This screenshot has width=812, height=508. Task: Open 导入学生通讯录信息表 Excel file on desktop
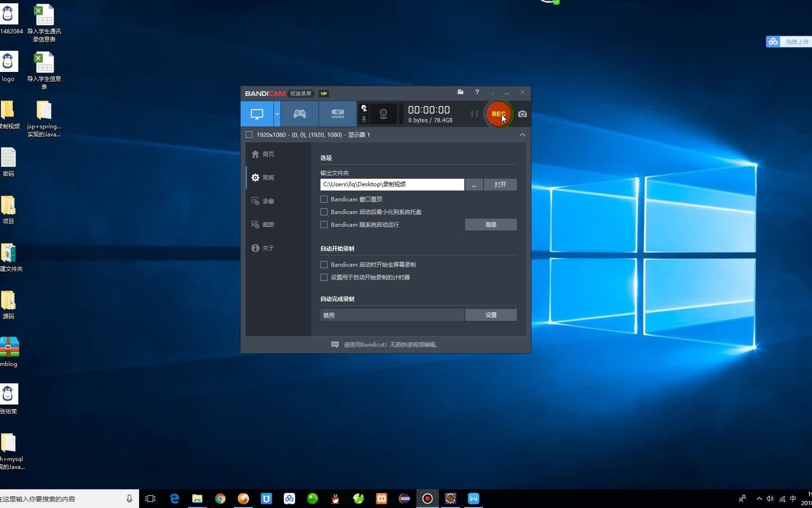[x=44, y=24]
